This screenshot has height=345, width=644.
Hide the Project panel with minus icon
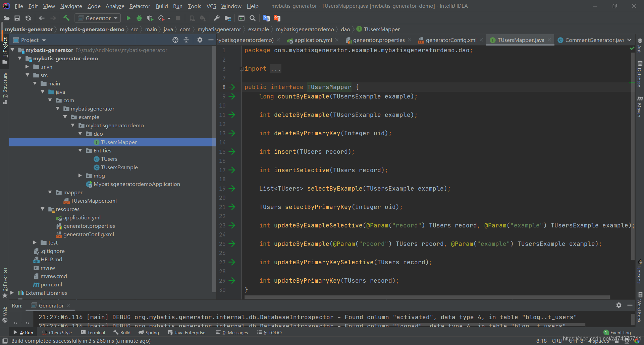pos(211,40)
